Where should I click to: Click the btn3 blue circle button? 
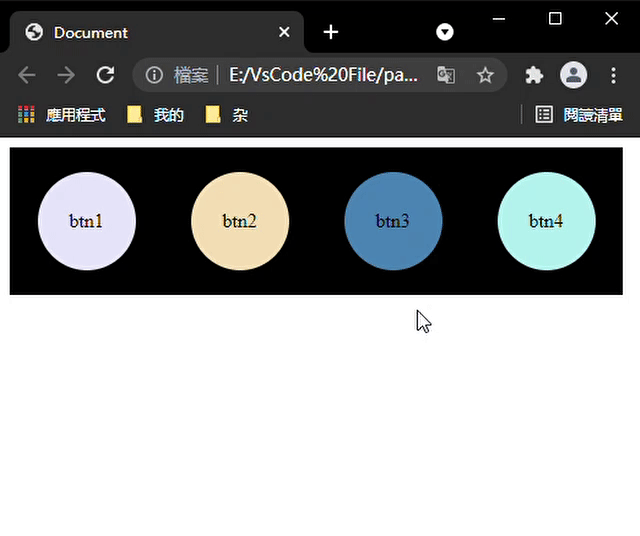coord(393,221)
